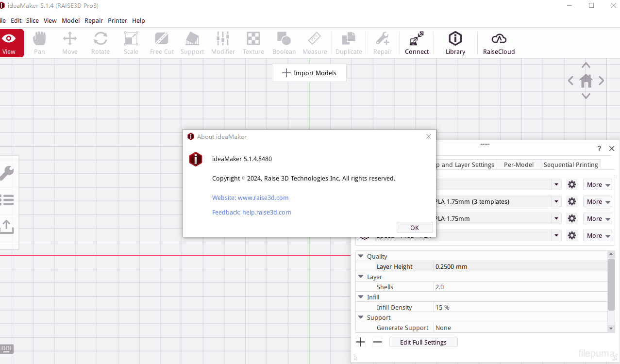Click the export upload icon in left sidebar

(7, 226)
